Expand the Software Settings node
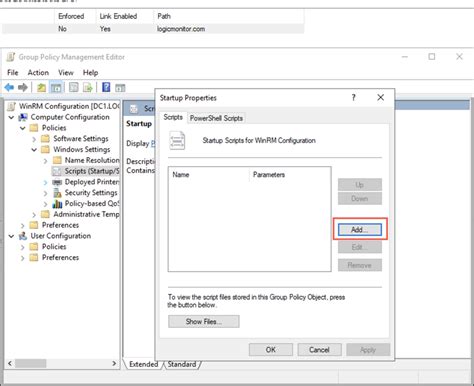 (34, 139)
